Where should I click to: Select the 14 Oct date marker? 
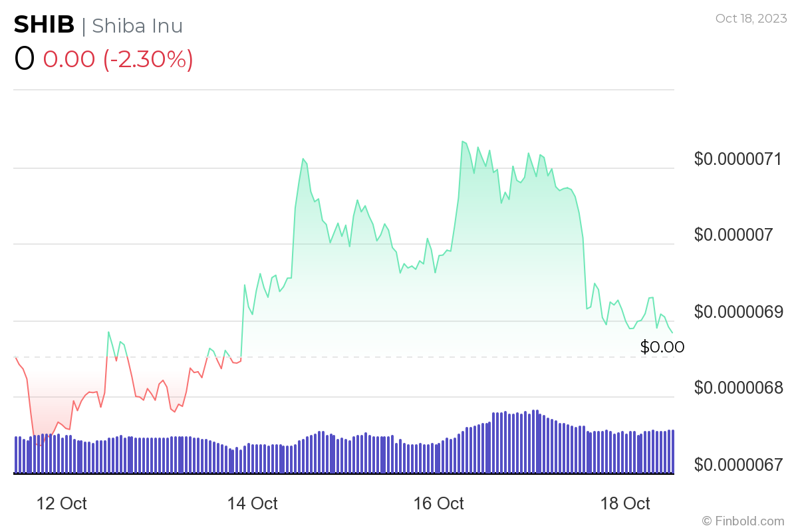point(252,503)
